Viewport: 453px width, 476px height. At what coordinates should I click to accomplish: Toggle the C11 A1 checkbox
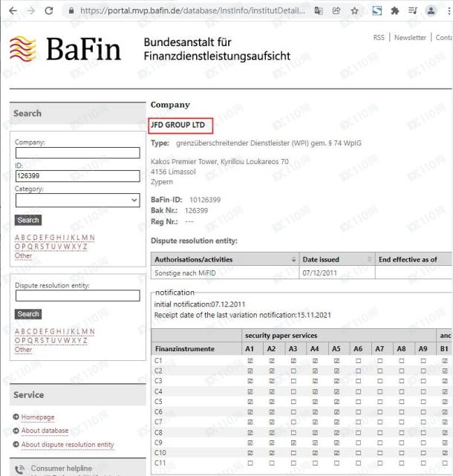tap(250, 463)
